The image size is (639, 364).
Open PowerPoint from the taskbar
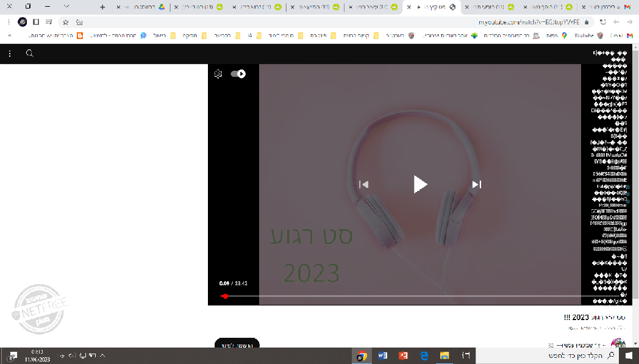[x=403, y=356]
